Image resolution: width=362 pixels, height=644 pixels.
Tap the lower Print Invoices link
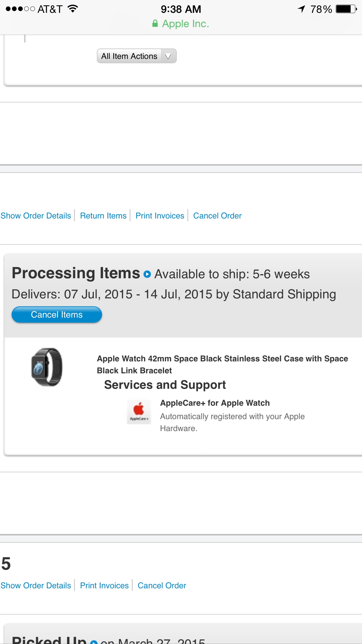(x=104, y=585)
